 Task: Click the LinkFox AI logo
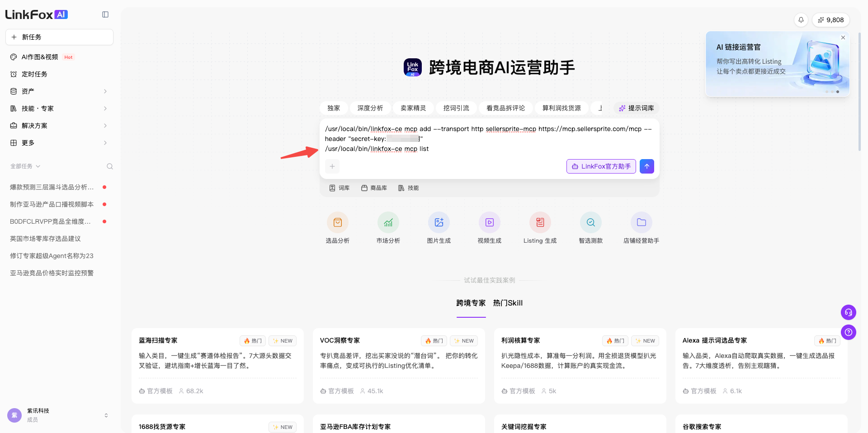click(37, 14)
